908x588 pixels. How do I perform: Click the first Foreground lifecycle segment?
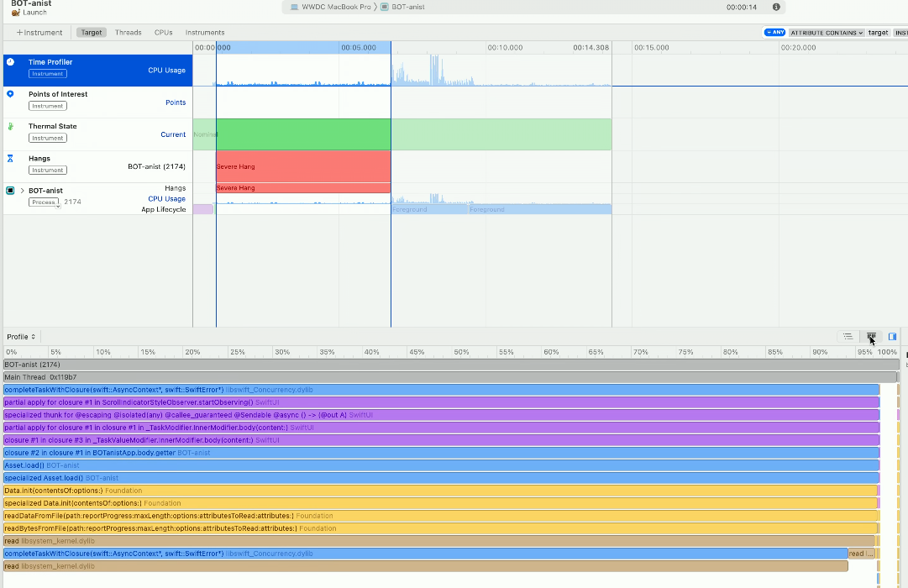pos(430,210)
